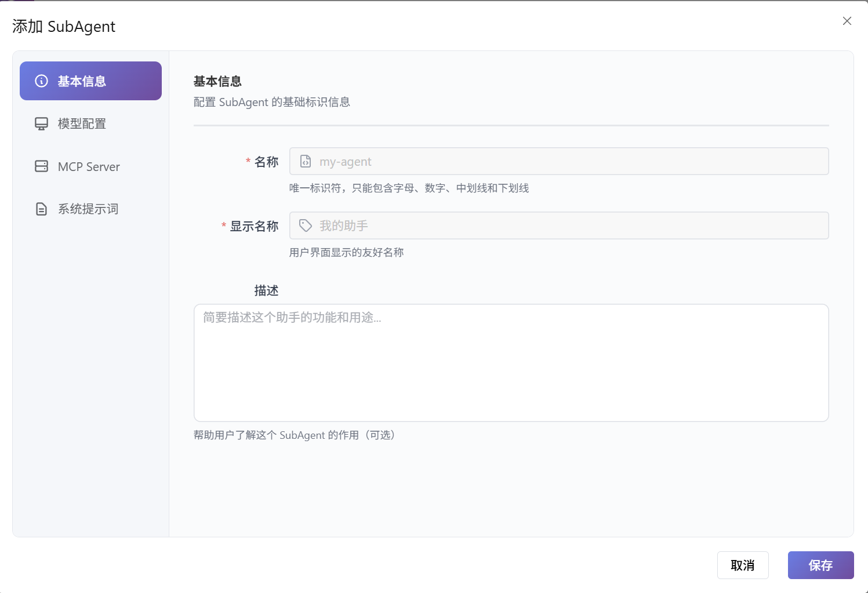Click the info circle icon beside 基本信息

pyautogui.click(x=42, y=81)
